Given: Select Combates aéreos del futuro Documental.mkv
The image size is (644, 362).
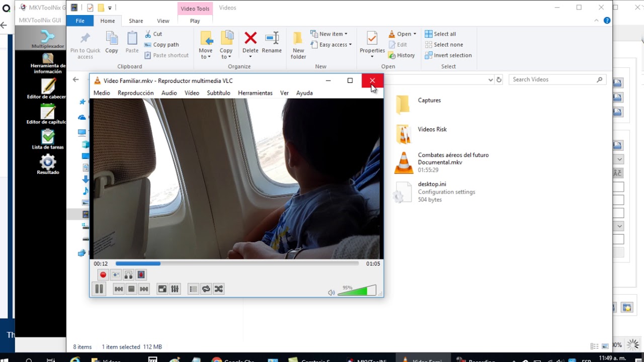Looking at the screenshot, I should click(x=443, y=162).
